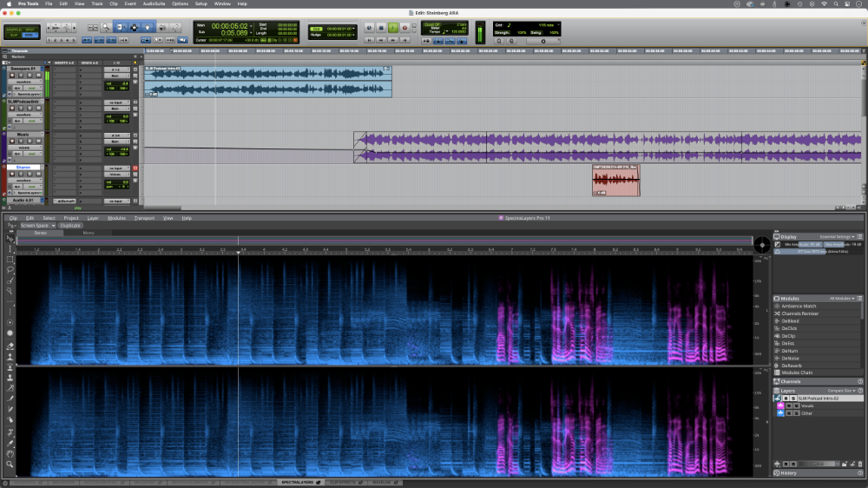Select the Scrubber speaker tool
The width and height of the screenshot is (868, 488).
click(x=163, y=27)
